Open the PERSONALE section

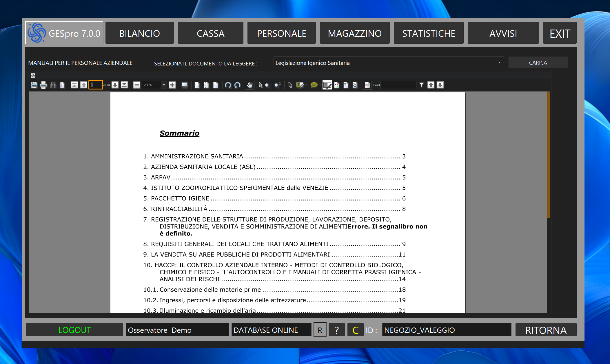(x=282, y=33)
